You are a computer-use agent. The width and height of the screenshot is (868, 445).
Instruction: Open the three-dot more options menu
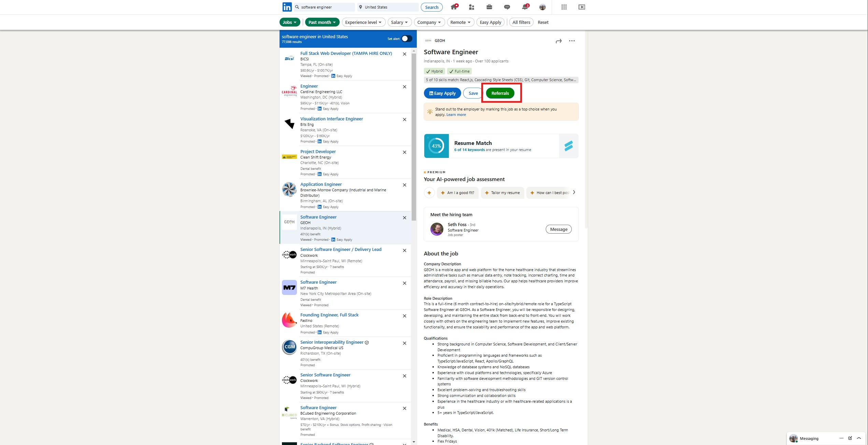click(572, 41)
